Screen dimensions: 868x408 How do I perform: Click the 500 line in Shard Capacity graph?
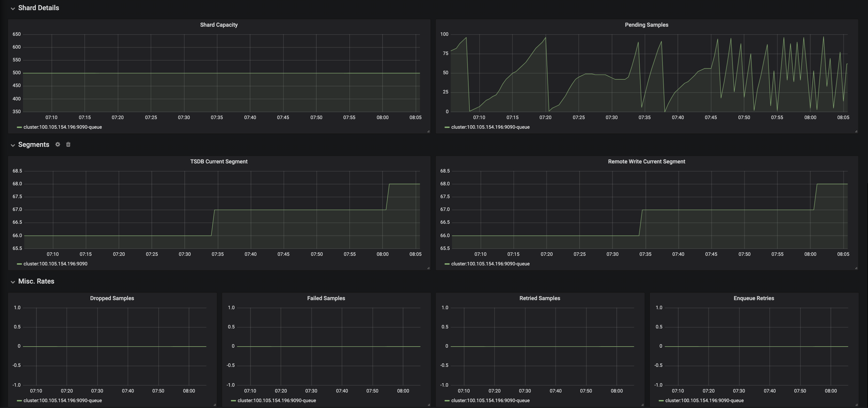(221, 73)
